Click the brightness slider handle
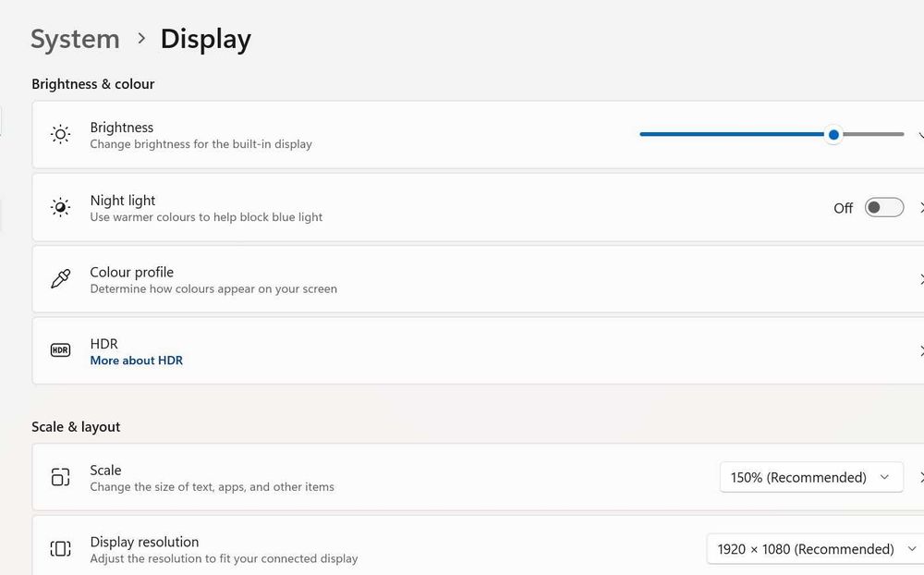This screenshot has width=924, height=575. coord(833,135)
